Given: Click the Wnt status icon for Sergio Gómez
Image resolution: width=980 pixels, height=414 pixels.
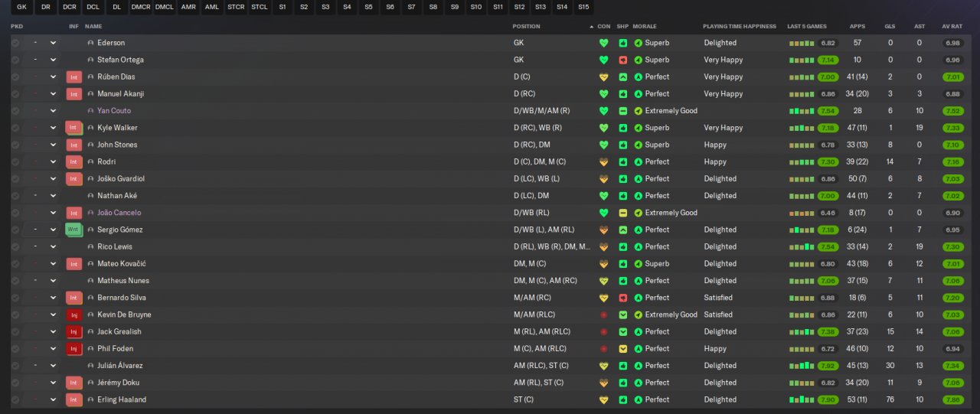Looking at the screenshot, I should click(73, 230).
